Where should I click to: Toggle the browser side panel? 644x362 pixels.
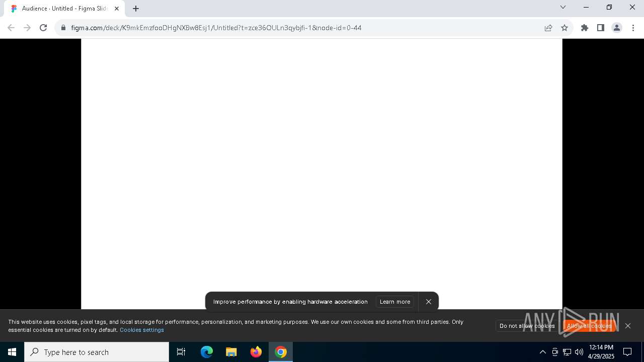[x=601, y=28]
